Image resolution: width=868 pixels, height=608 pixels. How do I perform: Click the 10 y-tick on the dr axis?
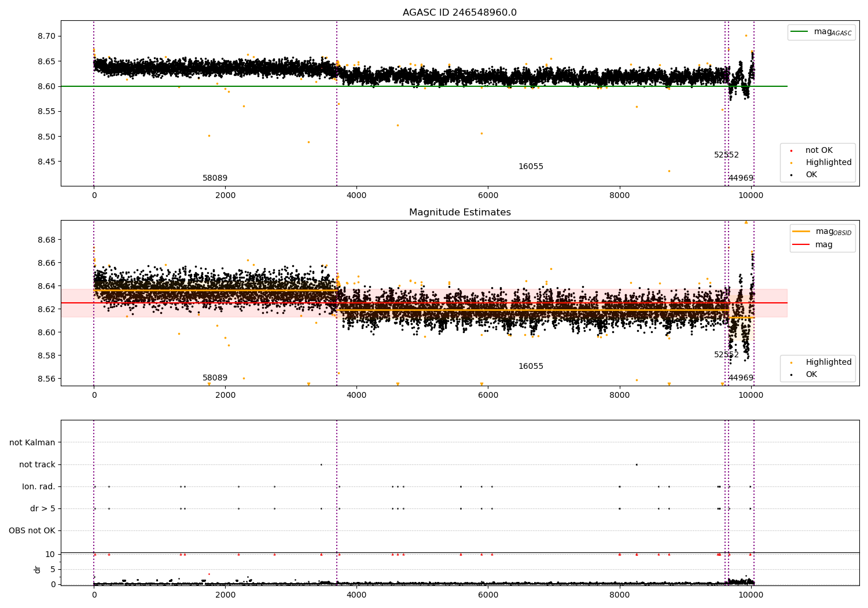click(50, 554)
